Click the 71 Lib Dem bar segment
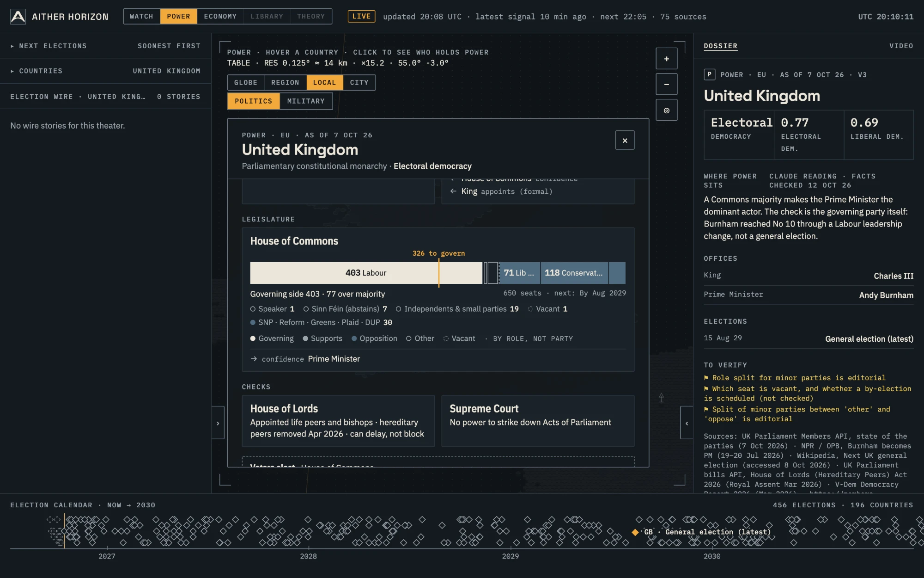The width and height of the screenshot is (924, 578). (520, 273)
